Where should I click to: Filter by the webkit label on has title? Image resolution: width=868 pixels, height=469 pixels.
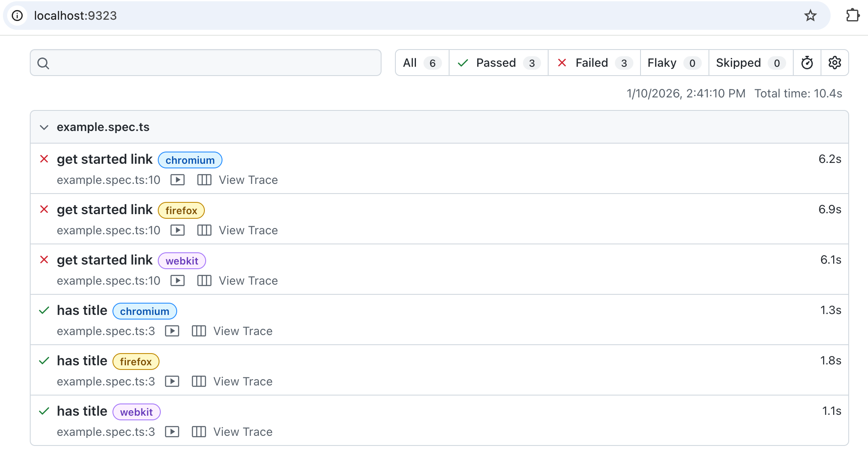[x=136, y=412]
